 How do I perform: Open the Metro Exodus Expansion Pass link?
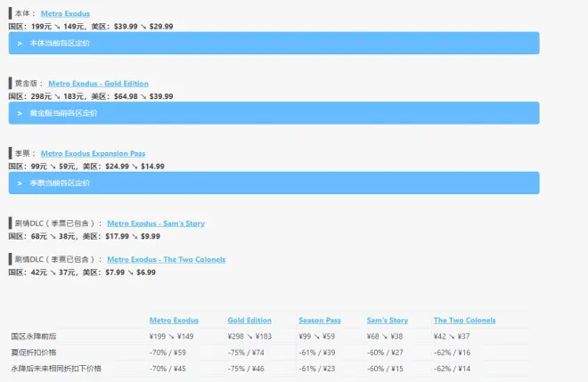93,153
